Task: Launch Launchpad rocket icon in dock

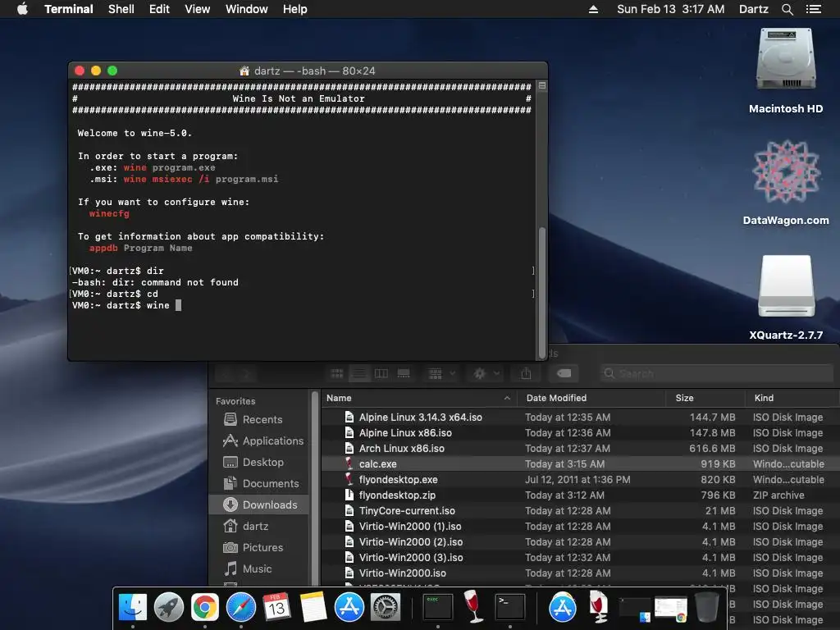Action: (169, 608)
